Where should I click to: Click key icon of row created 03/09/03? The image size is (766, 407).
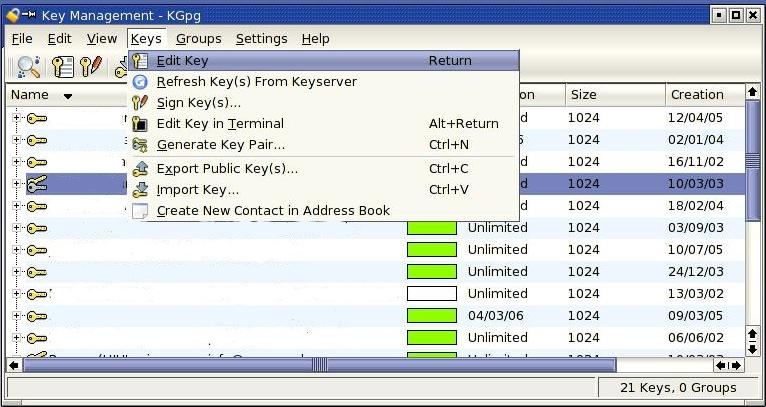coord(37,228)
